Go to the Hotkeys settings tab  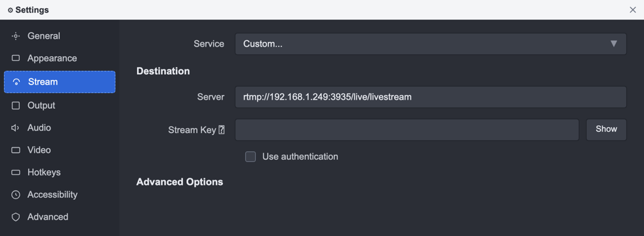(60, 172)
